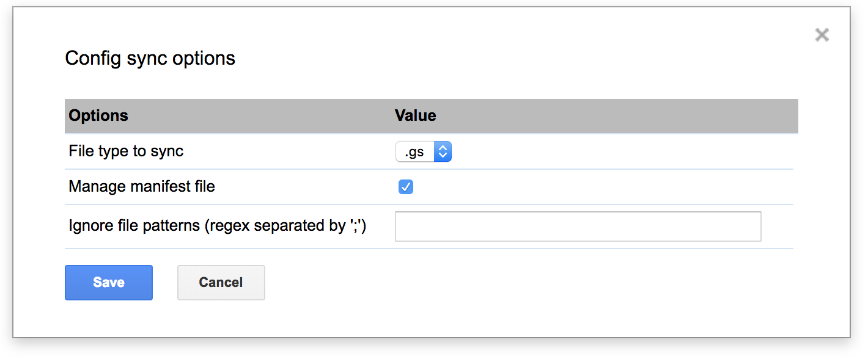The height and width of the screenshot is (359, 868).
Task: Click the "File type to sync" label
Action: pyautogui.click(x=126, y=151)
